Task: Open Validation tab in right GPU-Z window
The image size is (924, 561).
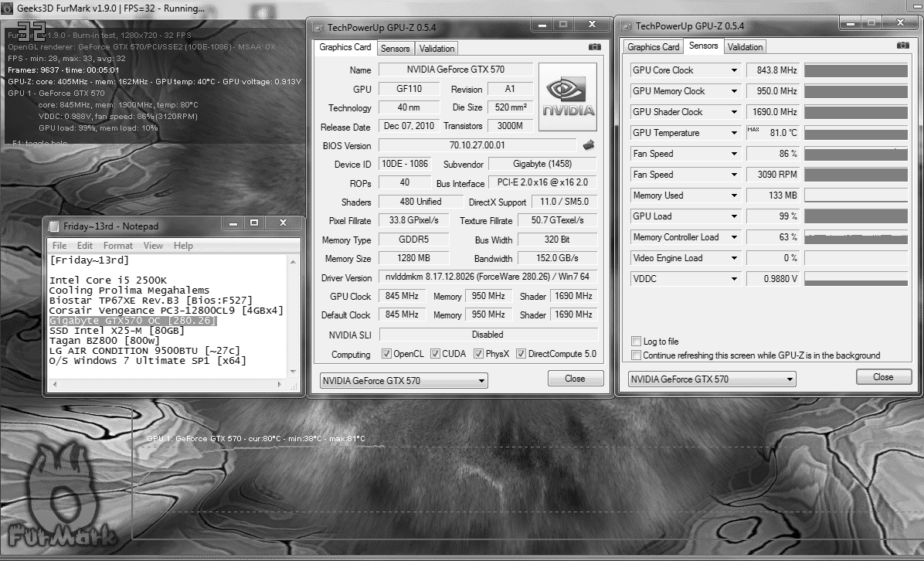Action: click(745, 47)
